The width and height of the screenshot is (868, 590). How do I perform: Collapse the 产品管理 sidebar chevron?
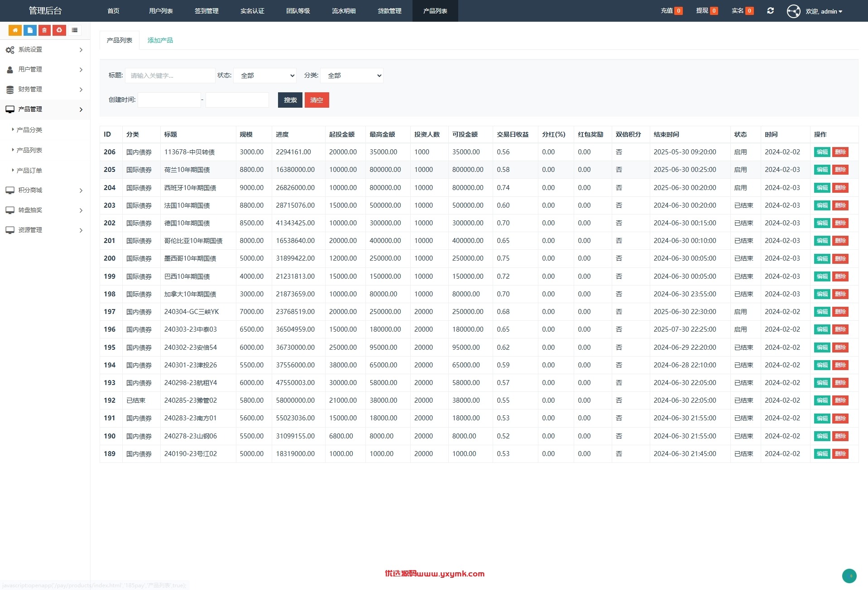tap(81, 109)
